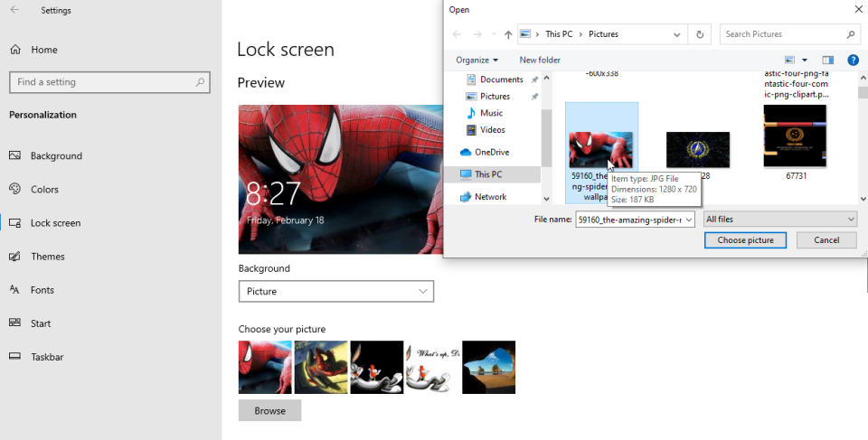Click the Find a setting search box
Screen dimensions: 868x440
(x=109, y=82)
